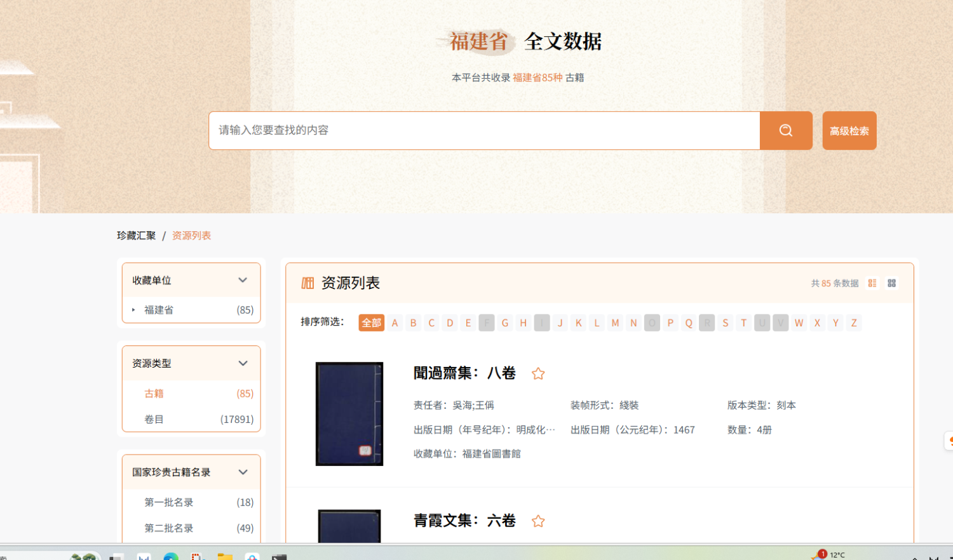Filter list by letter T
This screenshot has height=560, width=953.
(744, 323)
